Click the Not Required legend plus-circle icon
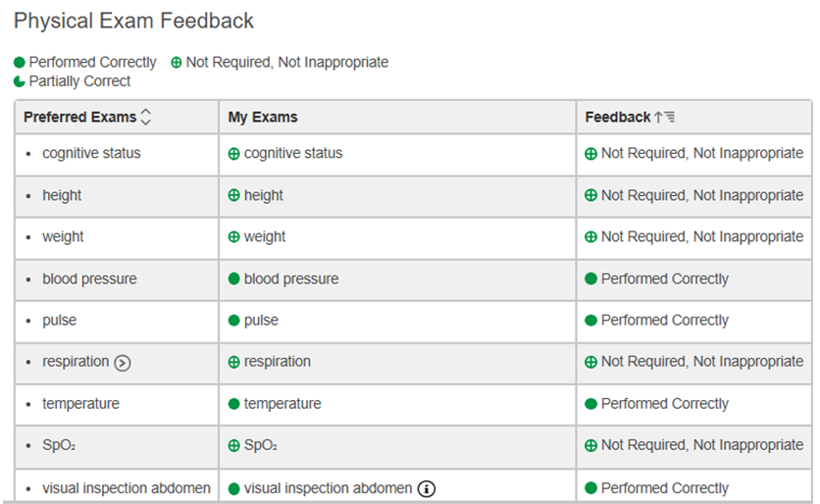The width and height of the screenshot is (820, 504). (177, 63)
